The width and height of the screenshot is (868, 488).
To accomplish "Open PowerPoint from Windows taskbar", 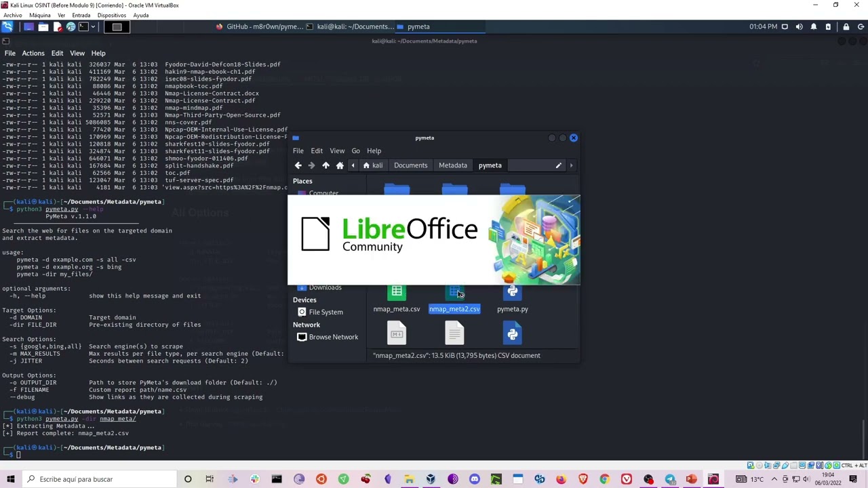I will pyautogui.click(x=692, y=479).
